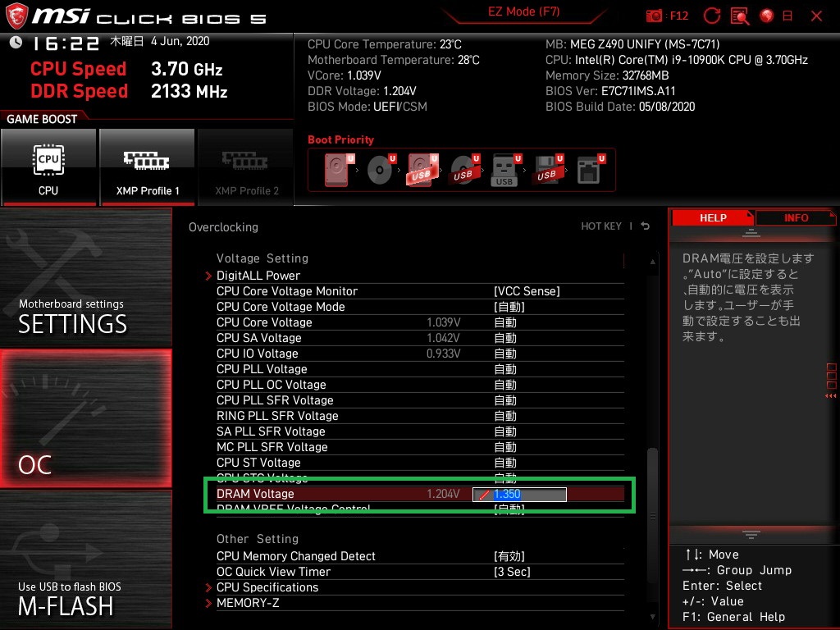Screen dimensions: 840x630
Task: Click the red triple-arrow panel toggle on right edge
Action: click(x=831, y=396)
